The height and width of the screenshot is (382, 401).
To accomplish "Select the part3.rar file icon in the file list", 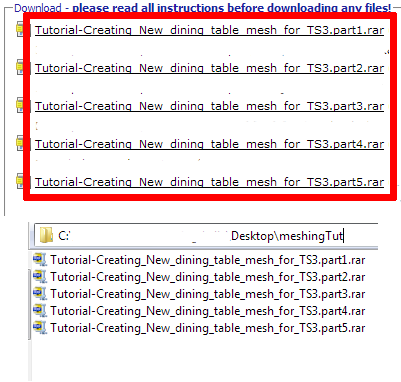I will pyautogui.click(x=40, y=293).
